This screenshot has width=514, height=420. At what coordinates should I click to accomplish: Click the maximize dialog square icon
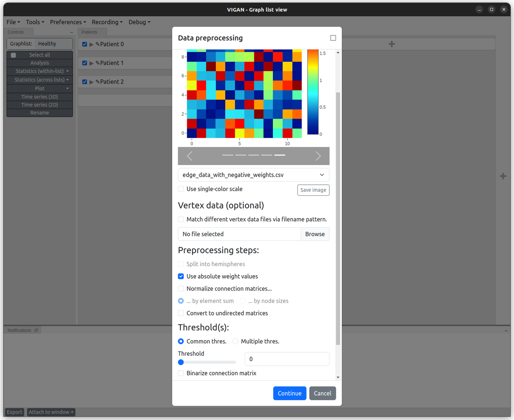(x=333, y=38)
